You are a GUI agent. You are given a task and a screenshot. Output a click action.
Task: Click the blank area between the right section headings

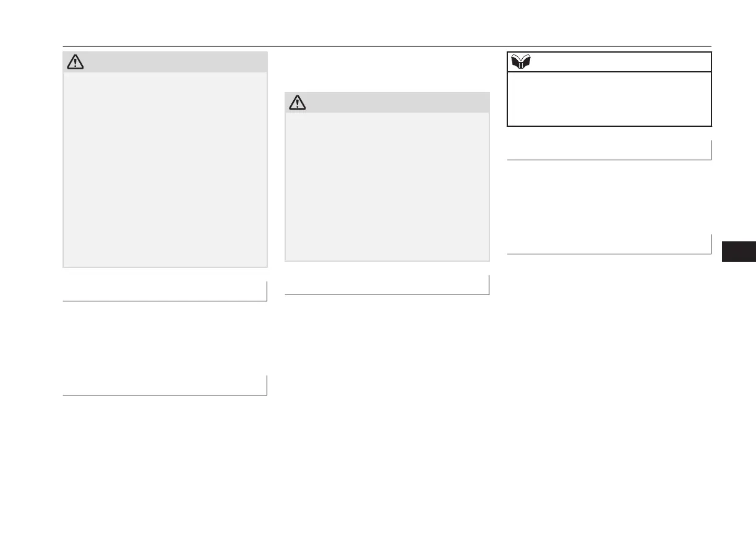pos(609,197)
